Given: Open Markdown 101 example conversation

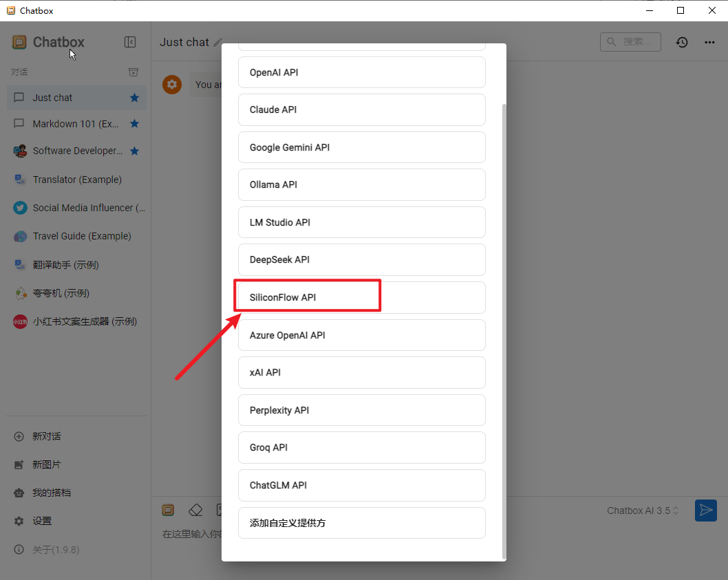Looking at the screenshot, I should (x=76, y=124).
